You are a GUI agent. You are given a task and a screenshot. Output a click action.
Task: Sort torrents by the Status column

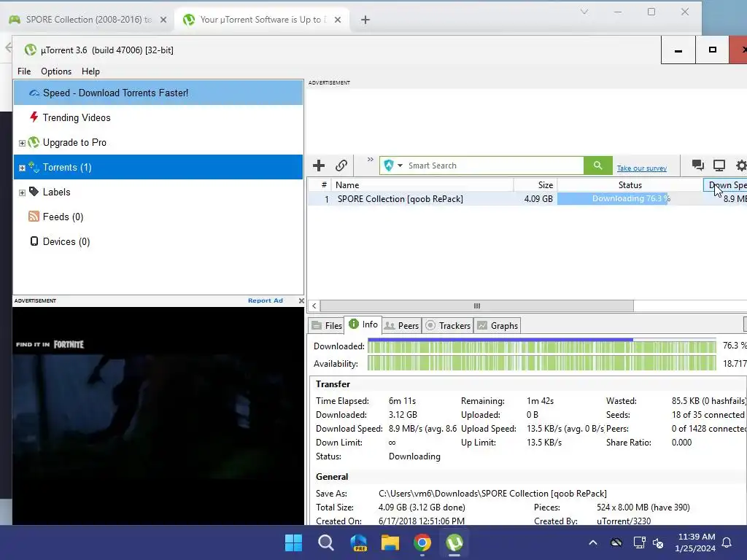click(x=630, y=184)
